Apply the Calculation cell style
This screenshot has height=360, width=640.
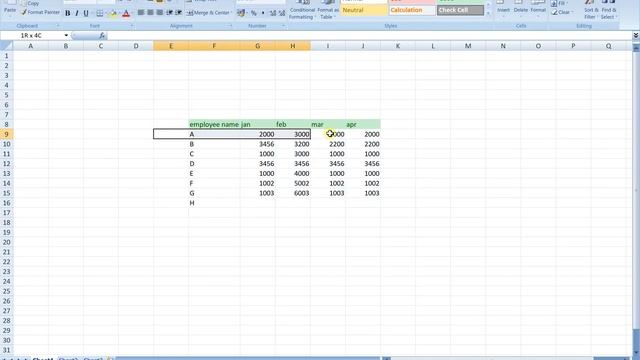coord(412,10)
